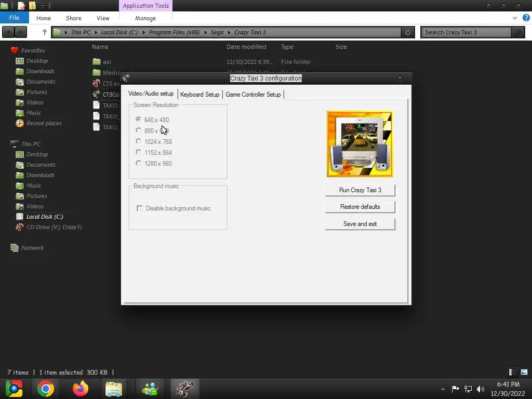Select CD Drive (V:) CrazyTaxi in sidebar
The width and height of the screenshot is (532, 399).
(54, 227)
